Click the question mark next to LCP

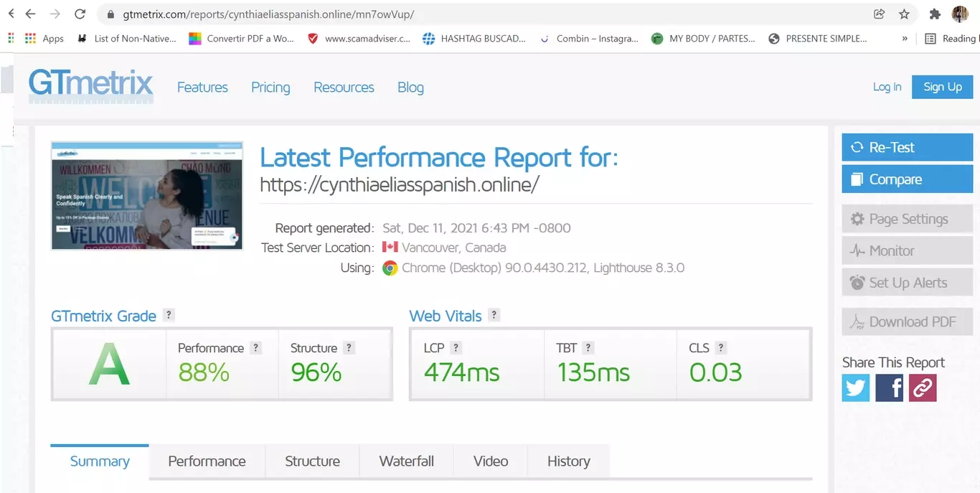coord(456,347)
